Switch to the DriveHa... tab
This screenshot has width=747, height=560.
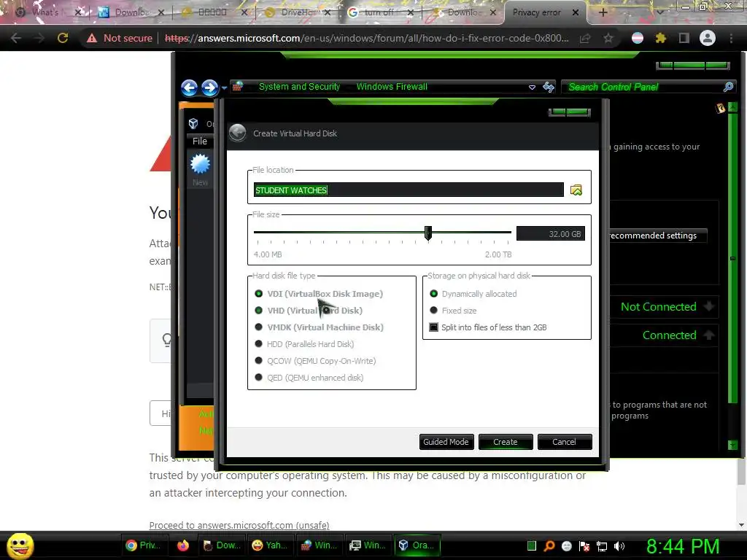[x=298, y=12]
